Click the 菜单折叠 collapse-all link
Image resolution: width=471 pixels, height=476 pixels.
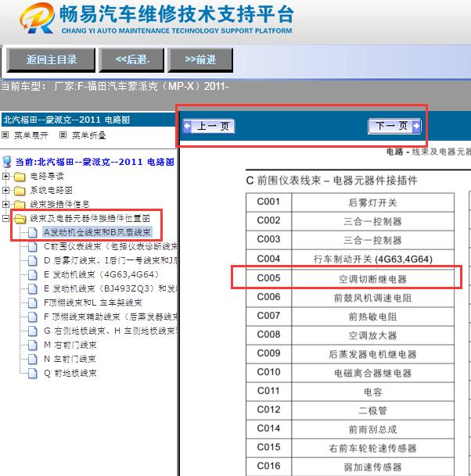(88, 135)
